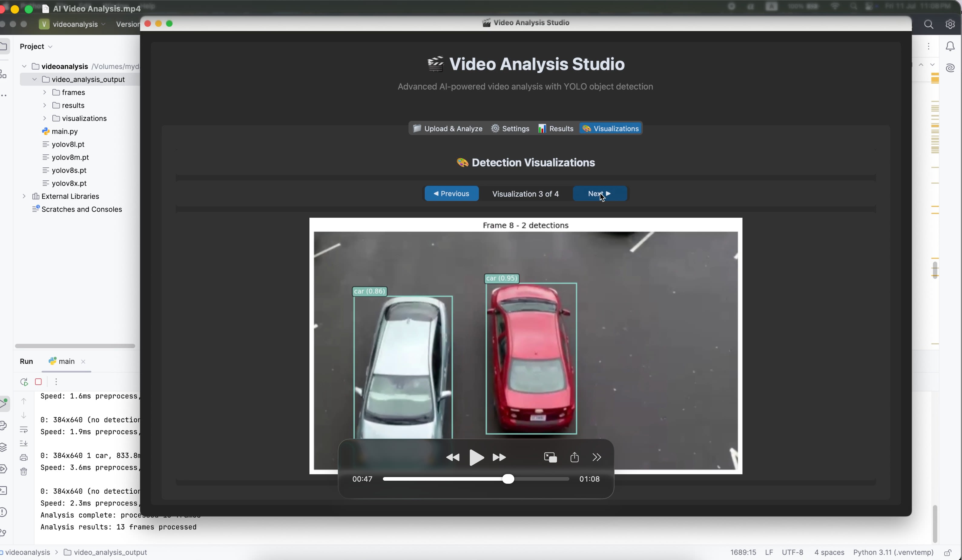The height and width of the screenshot is (560, 962).
Task: Rerun main using the rerun icon
Action: pos(24,382)
